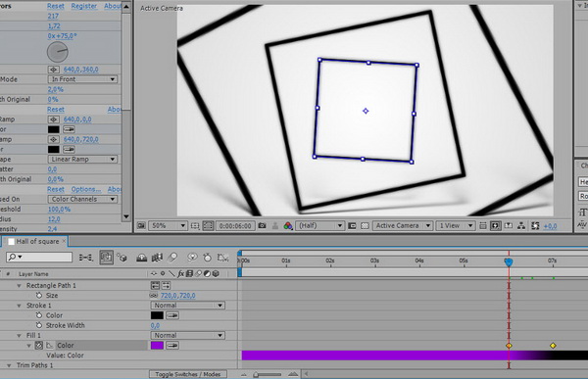Click the timeline search input field
Viewport: 588px width, 379px height.
point(39,257)
